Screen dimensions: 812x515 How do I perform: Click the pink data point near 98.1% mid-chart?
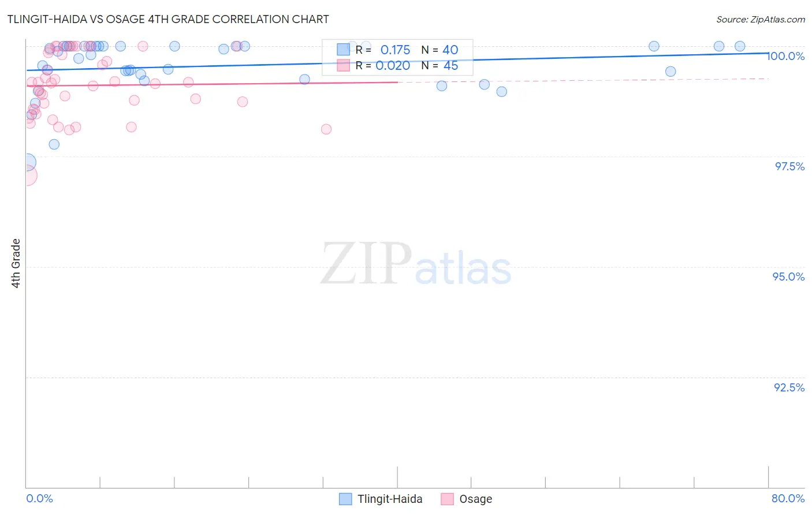[326, 129]
